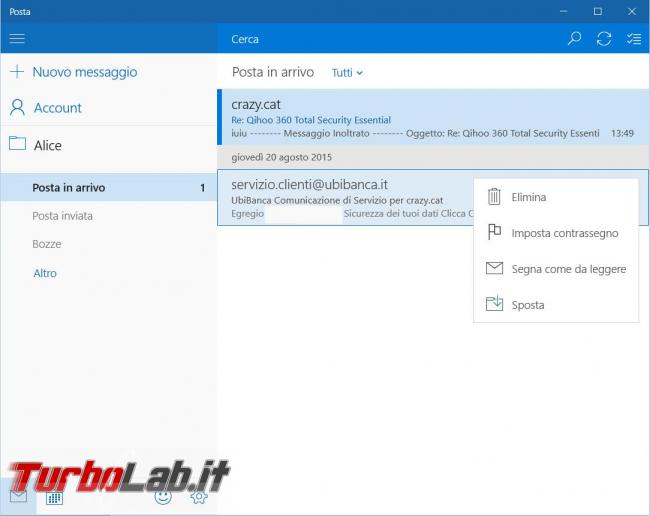The width and height of the screenshot is (650, 516).
Task: Click the plus icon for new message
Action: 17,71
